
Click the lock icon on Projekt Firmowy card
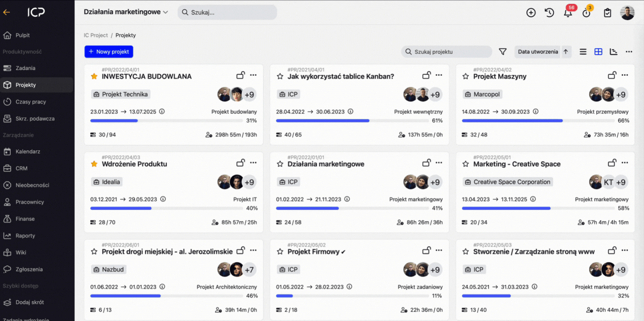pyautogui.click(x=426, y=250)
